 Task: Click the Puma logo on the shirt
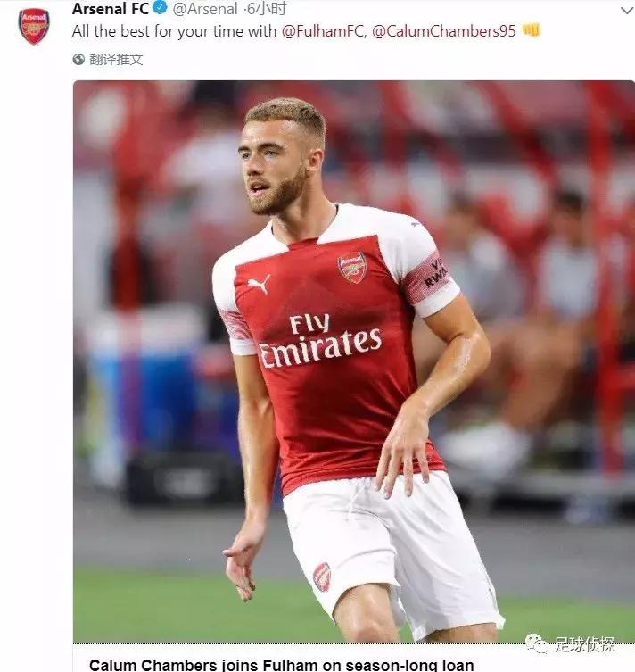258,285
